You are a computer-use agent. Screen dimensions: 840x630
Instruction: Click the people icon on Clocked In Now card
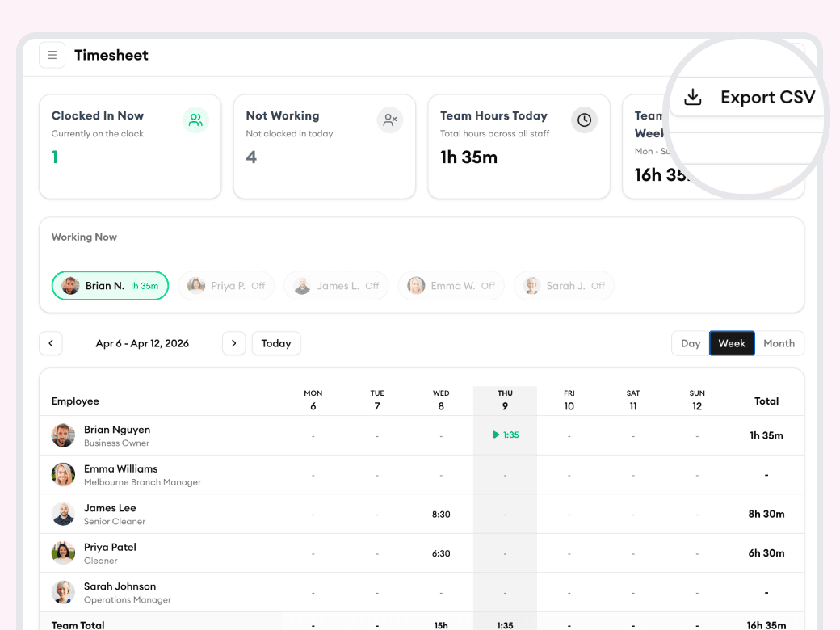(195, 120)
